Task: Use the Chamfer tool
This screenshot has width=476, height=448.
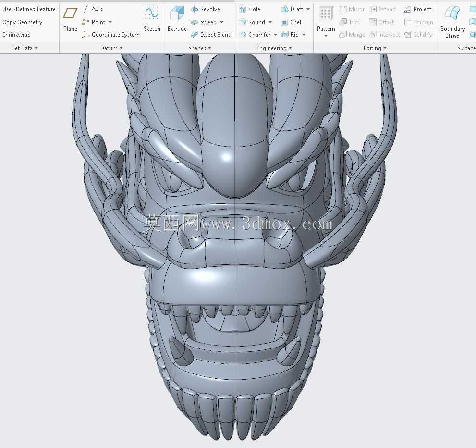Action: [x=255, y=35]
